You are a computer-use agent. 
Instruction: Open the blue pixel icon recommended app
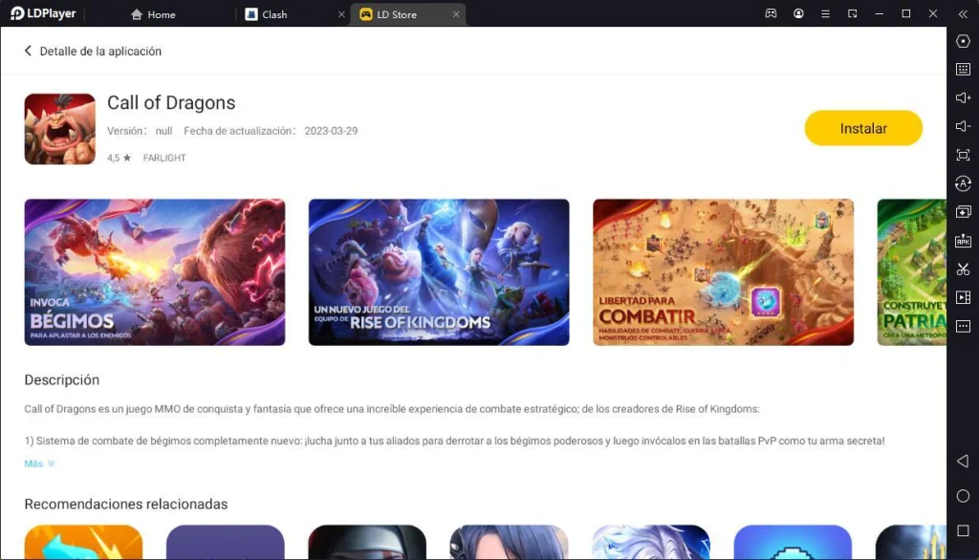(793, 542)
